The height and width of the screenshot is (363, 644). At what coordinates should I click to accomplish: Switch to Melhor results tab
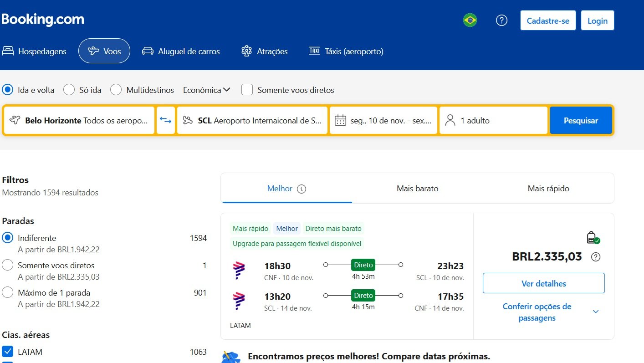[x=286, y=189]
